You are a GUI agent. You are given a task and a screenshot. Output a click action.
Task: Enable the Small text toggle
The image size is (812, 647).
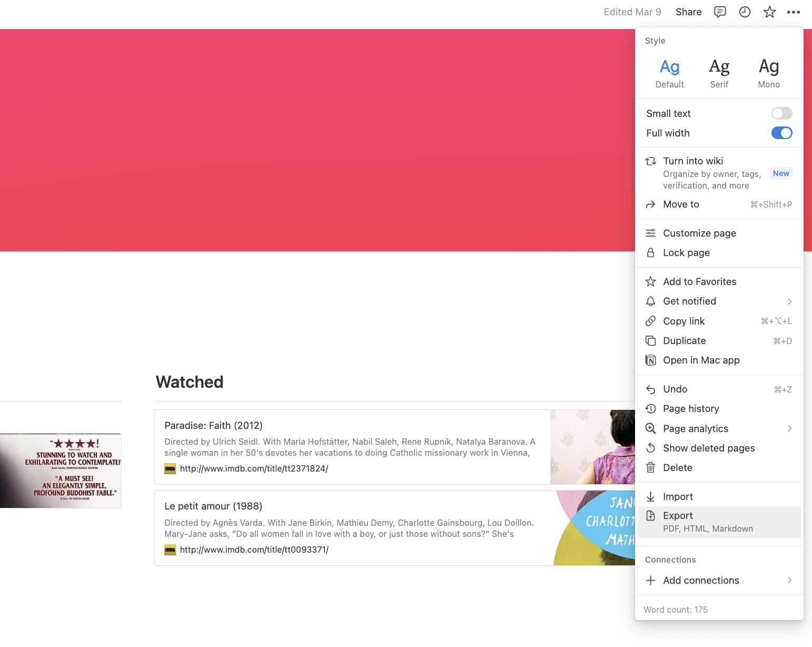point(781,114)
